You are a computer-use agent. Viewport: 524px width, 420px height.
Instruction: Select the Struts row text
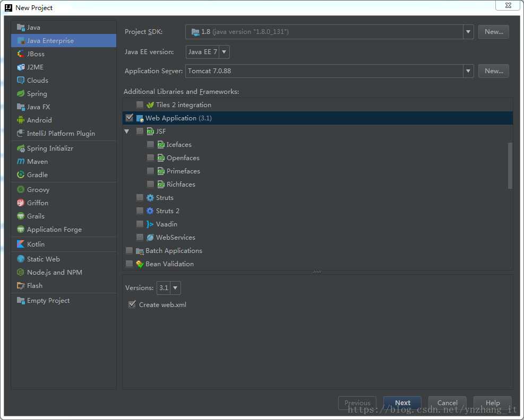pos(165,198)
